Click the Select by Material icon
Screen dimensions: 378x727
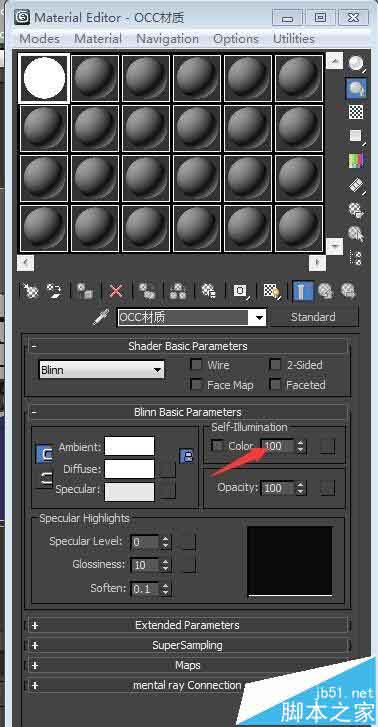point(356,233)
